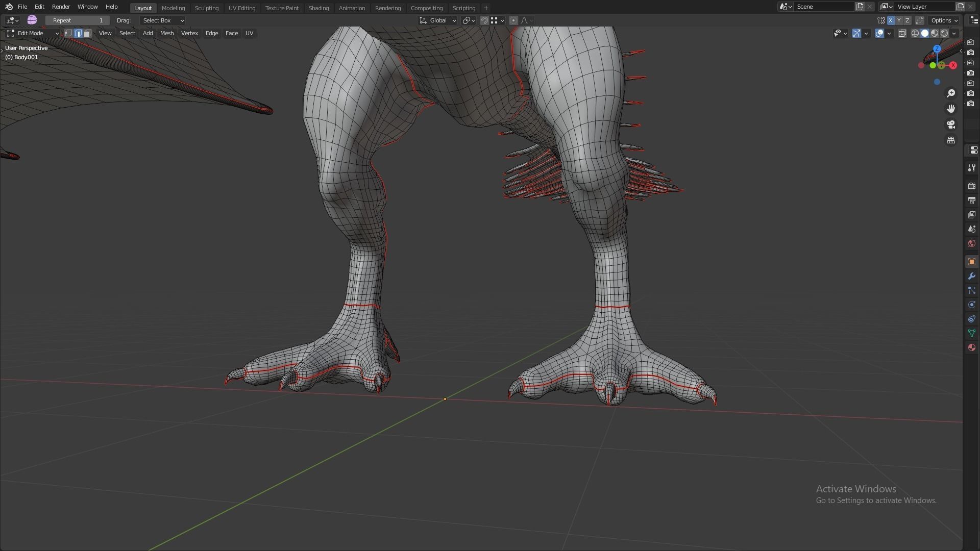Screen dimensions: 980x551
Task: Add new view layer icon
Action: pos(960,7)
